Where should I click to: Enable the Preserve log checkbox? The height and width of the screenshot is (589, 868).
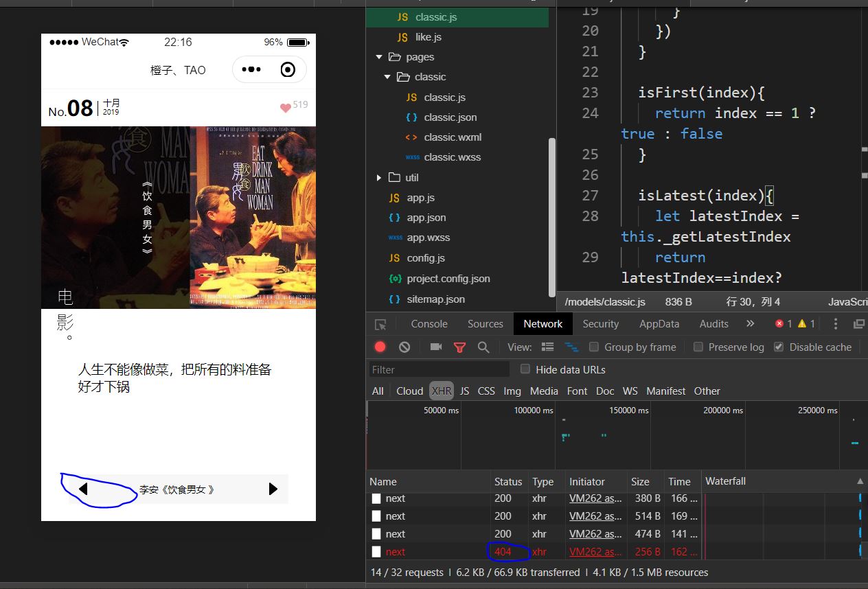698,347
